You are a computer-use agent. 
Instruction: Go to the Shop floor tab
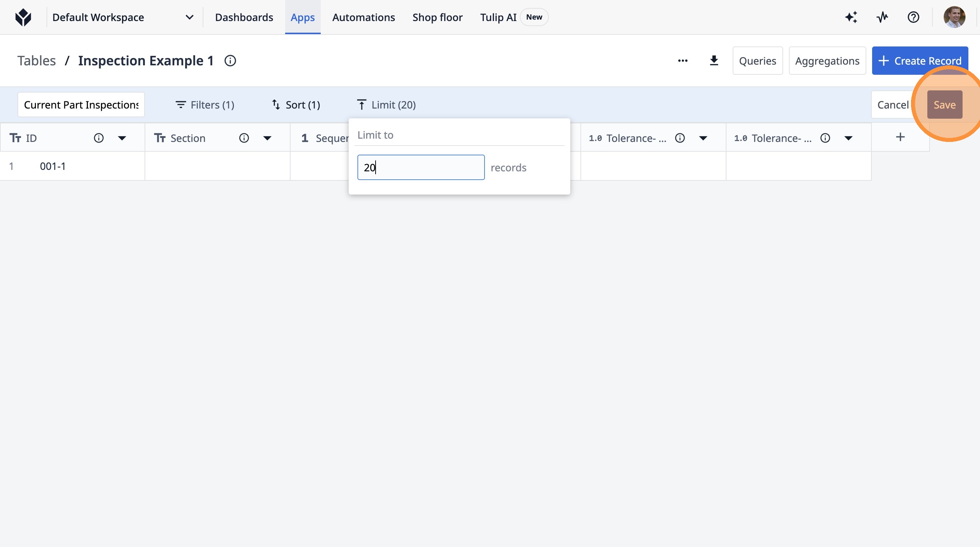point(437,17)
